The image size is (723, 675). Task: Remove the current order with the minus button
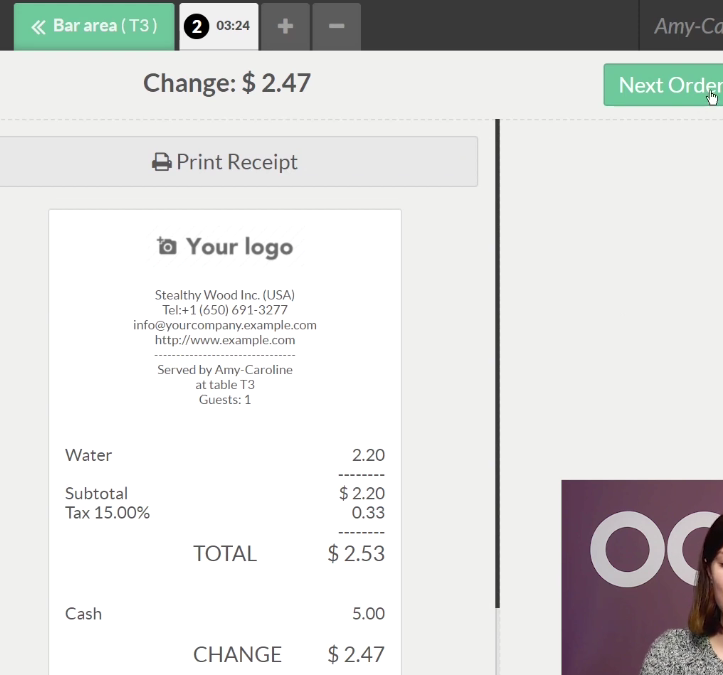point(337,26)
